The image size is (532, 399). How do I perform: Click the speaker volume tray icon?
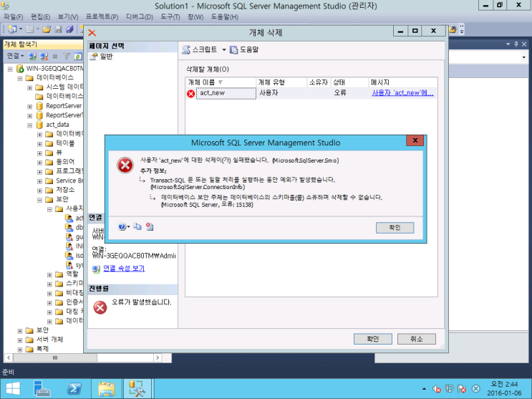[437, 389]
